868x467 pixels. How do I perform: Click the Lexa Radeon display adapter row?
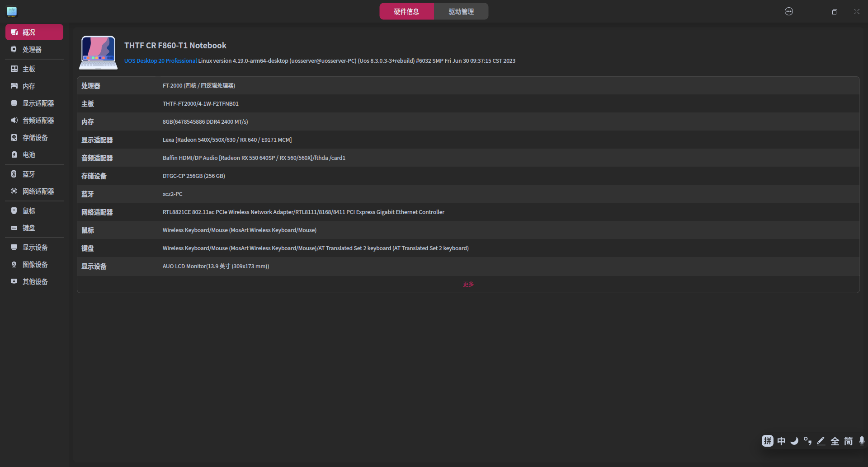coord(468,140)
